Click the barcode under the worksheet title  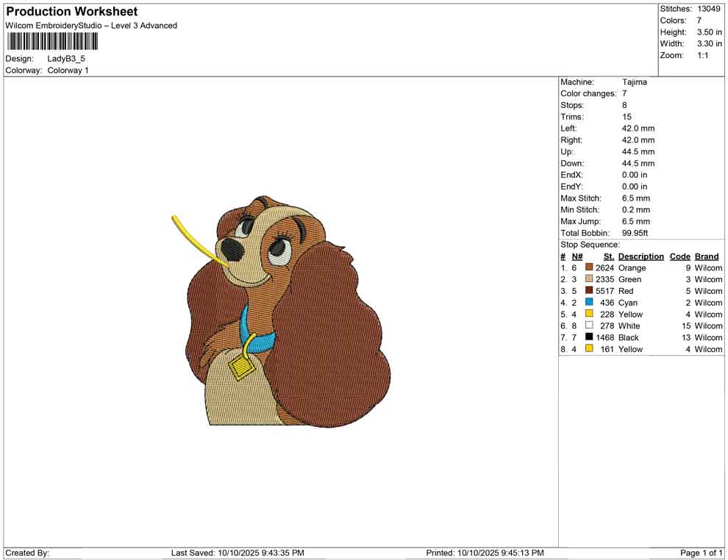click(52, 42)
